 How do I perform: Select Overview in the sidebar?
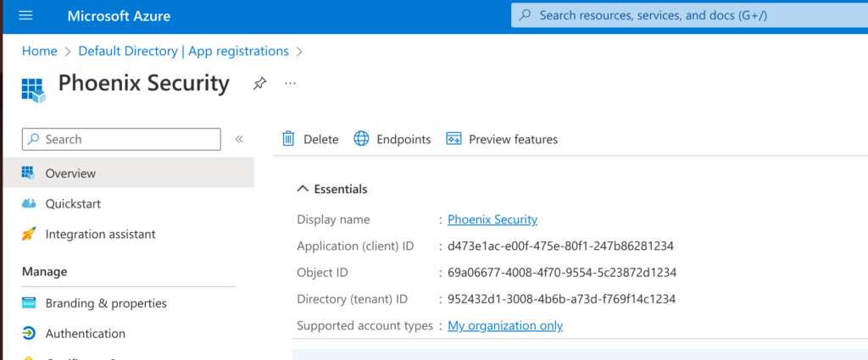[129, 173]
